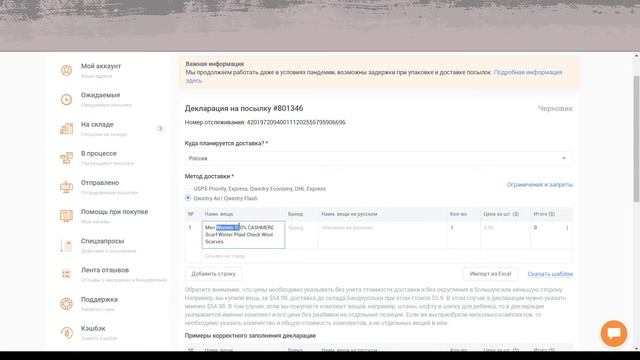Click the В процессе packing icon
This screenshot has height=360, width=640.
(x=66, y=158)
